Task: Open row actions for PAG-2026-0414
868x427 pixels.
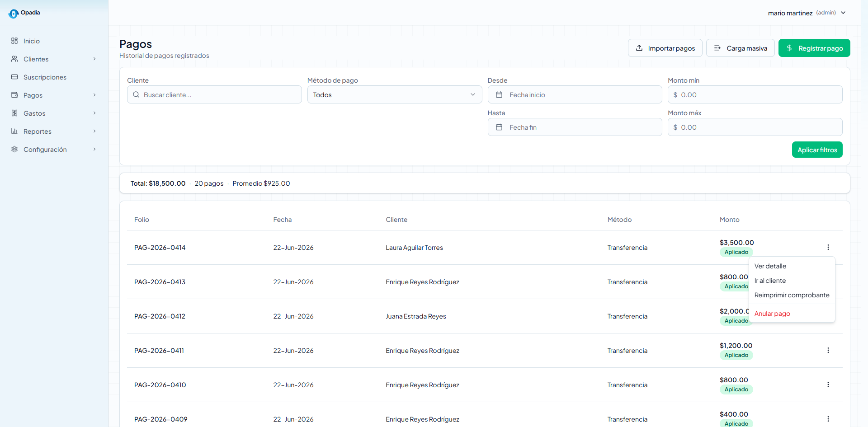Action: click(x=828, y=247)
